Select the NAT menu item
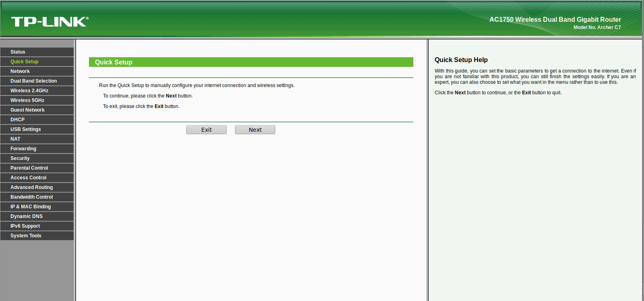Screen dimensions: 644x301 [x=37, y=139]
